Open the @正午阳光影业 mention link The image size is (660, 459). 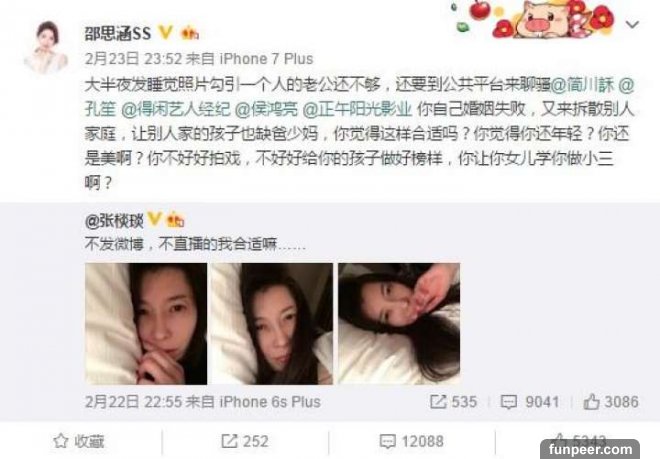click(357, 109)
